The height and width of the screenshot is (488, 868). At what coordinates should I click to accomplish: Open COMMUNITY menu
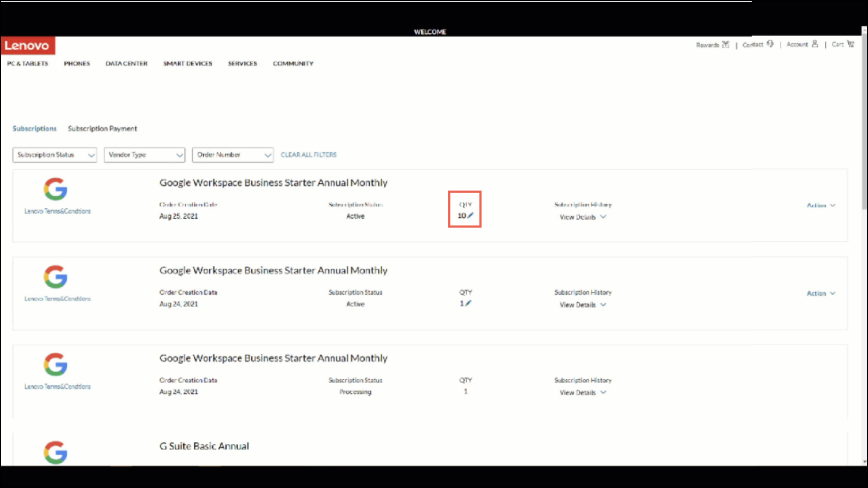pos(293,63)
